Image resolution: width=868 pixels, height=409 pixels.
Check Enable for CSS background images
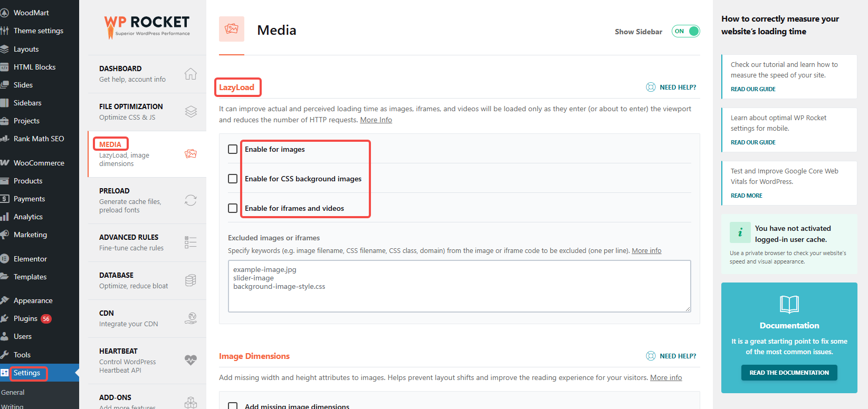coord(233,179)
